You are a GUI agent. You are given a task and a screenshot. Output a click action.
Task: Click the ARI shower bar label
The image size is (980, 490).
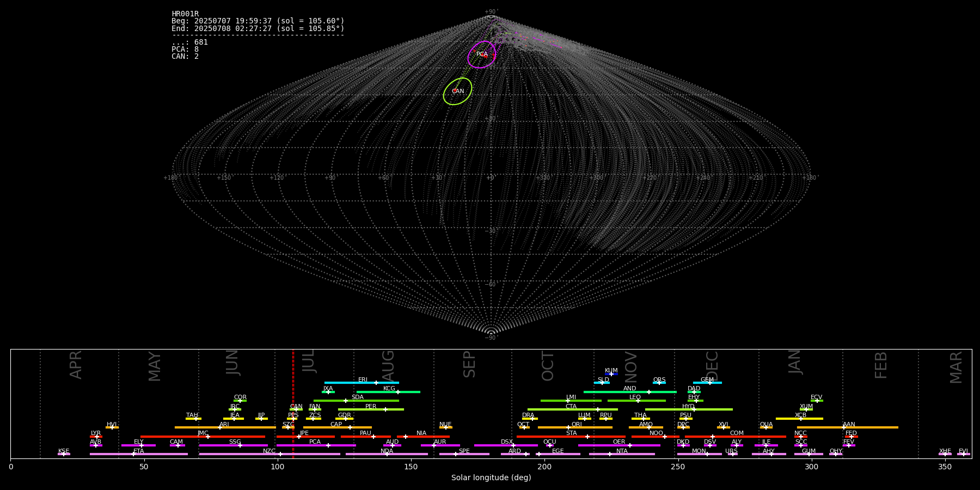(224, 425)
